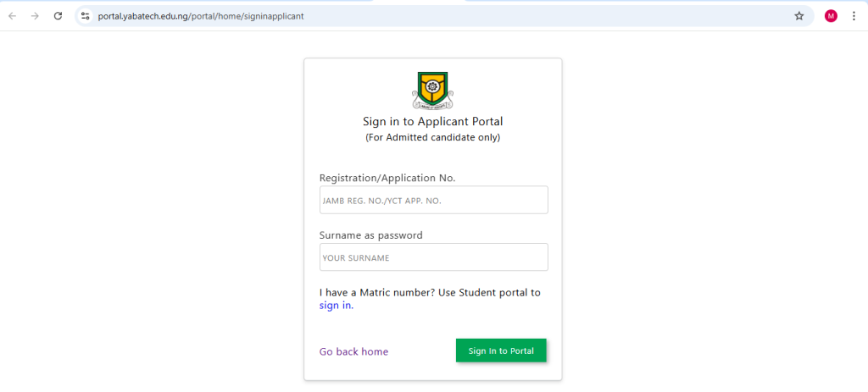Open the Chrome three-dot menu
Image resolution: width=868 pixels, height=392 pixels.
pos(854,16)
